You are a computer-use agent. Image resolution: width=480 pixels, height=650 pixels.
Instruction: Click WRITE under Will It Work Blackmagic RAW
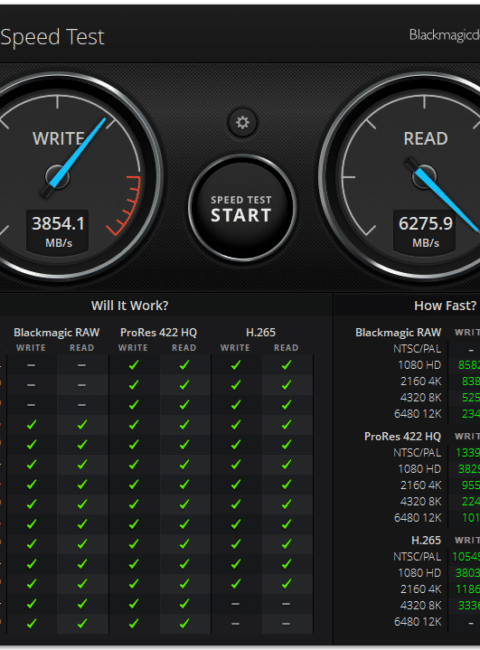(x=31, y=348)
